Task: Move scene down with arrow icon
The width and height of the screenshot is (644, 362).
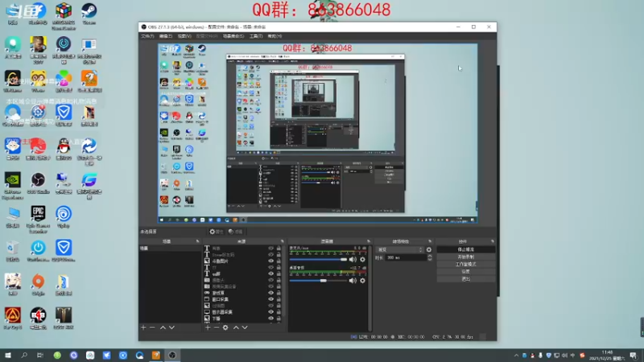Action: pyautogui.click(x=171, y=327)
